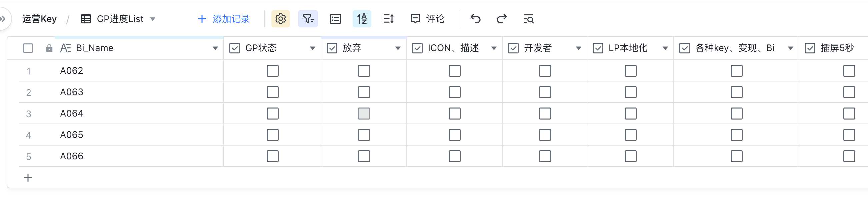
Task: Open the grid settings gear icon
Action: 281,19
